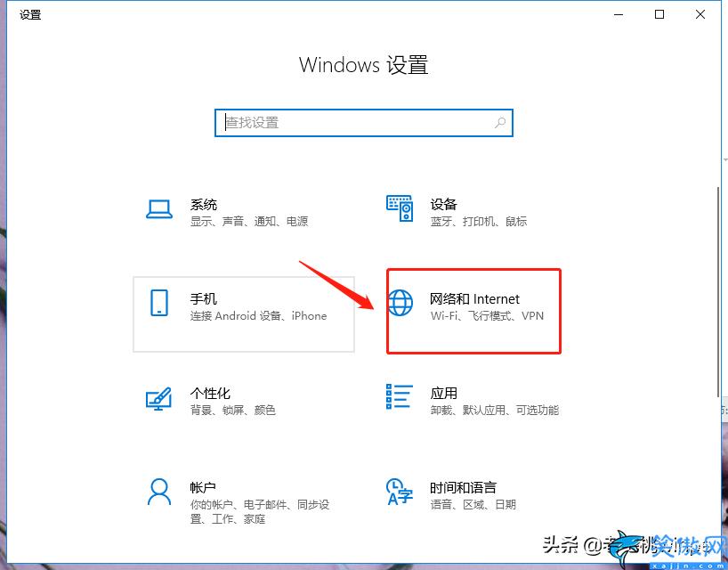Minimize the Settings window
This screenshot has height=570, width=728.
pyautogui.click(x=619, y=15)
